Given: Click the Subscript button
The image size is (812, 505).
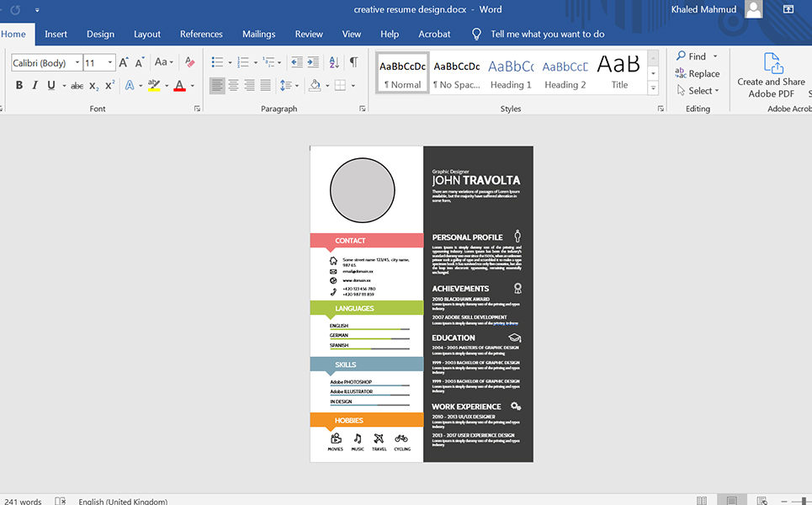Looking at the screenshot, I should coord(93,86).
